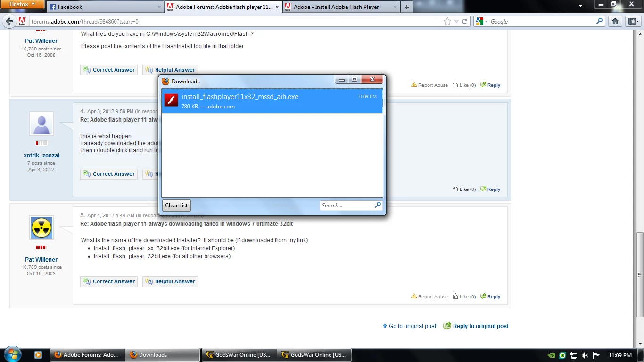Image resolution: width=644 pixels, height=362 pixels.
Task: Close the Adobe Forums tab
Action: pos(277,7)
